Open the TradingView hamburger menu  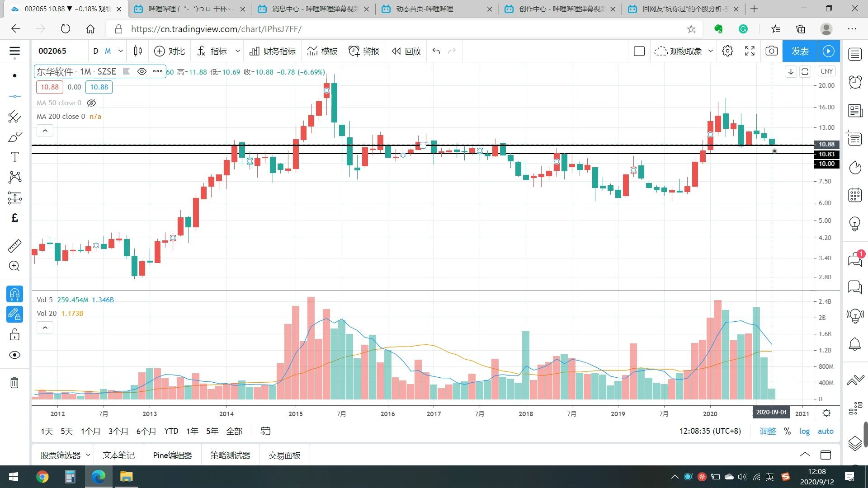tap(14, 51)
